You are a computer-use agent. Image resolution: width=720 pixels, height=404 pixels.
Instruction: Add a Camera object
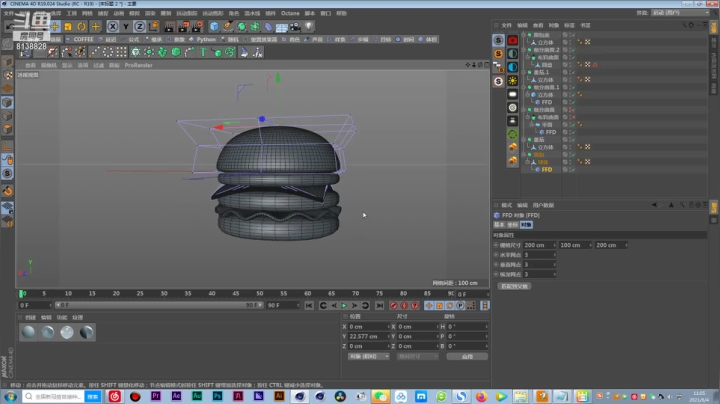[x=295, y=27]
